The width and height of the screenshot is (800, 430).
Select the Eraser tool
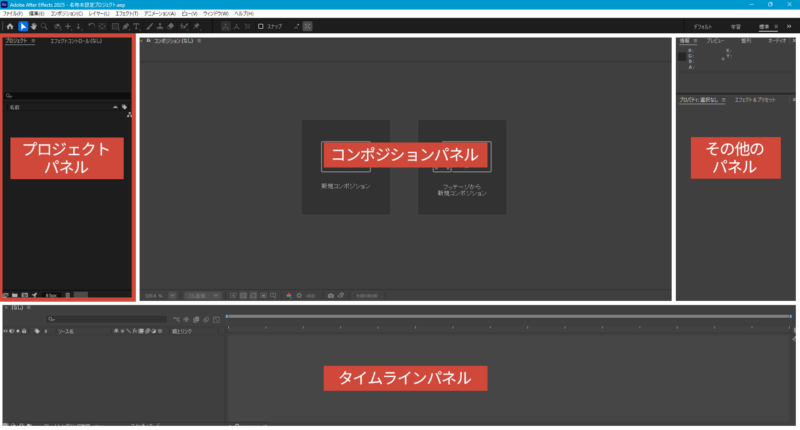[171, 27]
